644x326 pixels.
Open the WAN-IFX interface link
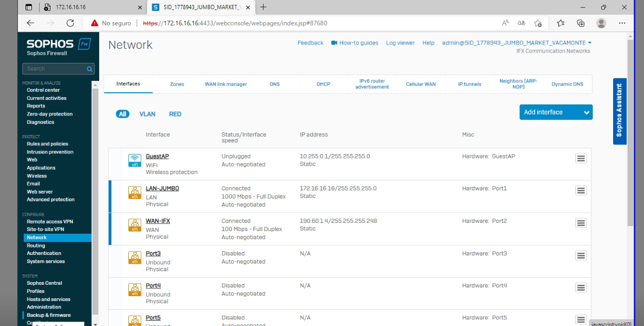[158, 221]
